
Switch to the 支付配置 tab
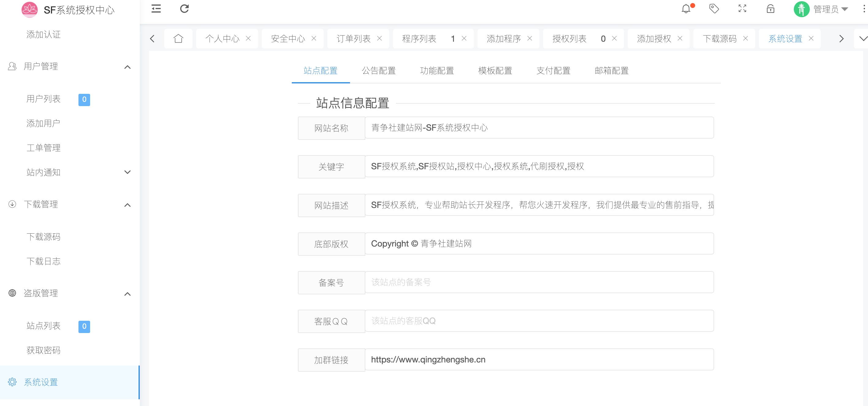pos(553,71)
